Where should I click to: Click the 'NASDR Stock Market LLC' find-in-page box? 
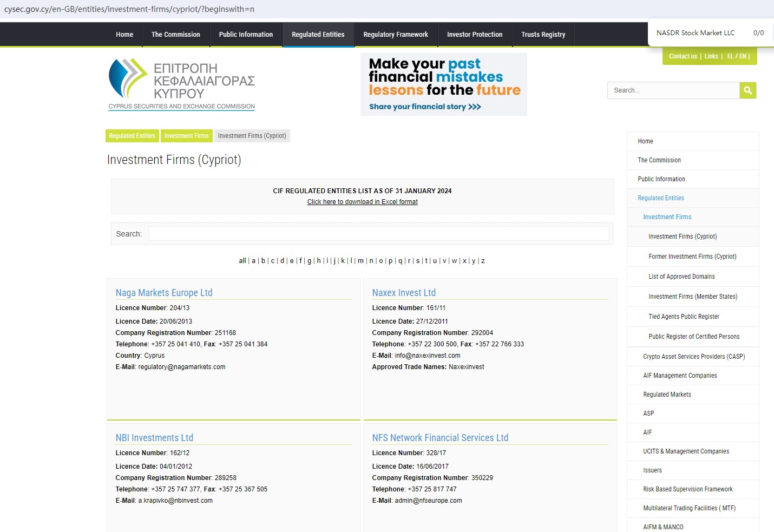[x=696, y=33]
